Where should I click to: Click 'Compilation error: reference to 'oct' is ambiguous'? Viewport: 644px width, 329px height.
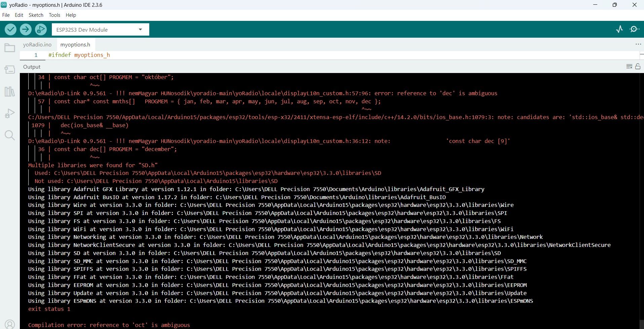[x=109, y=325]
